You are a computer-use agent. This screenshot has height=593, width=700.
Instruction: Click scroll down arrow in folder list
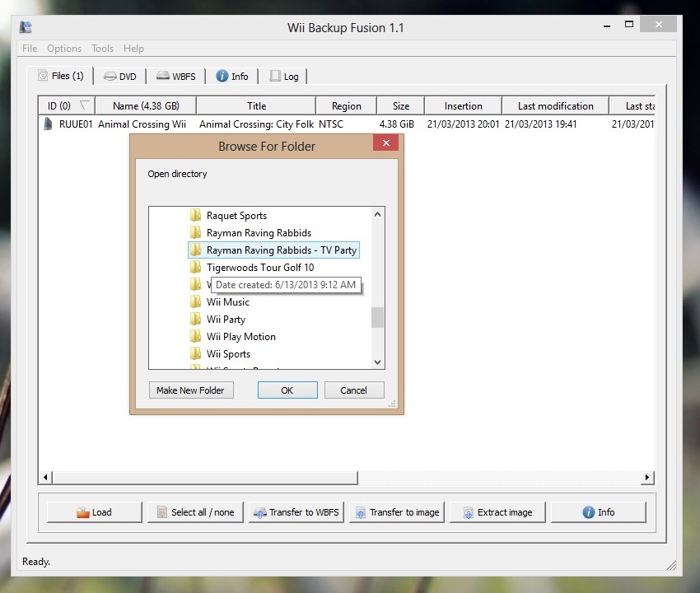[378, 362]
